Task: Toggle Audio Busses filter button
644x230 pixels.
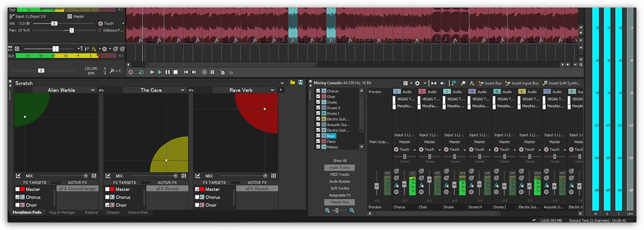Action: tap(340, 181)
